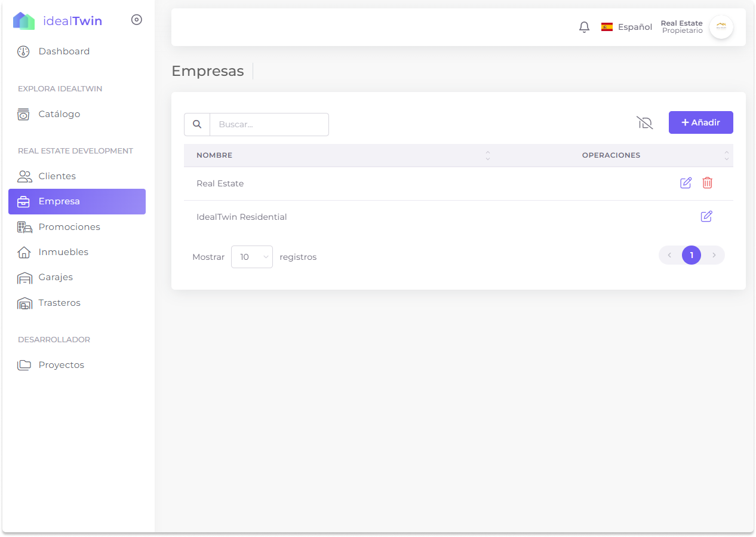Open the records per page dropdown
This screenshot has height=537, width=756.
pyautogui.click(x=251, y=257)
